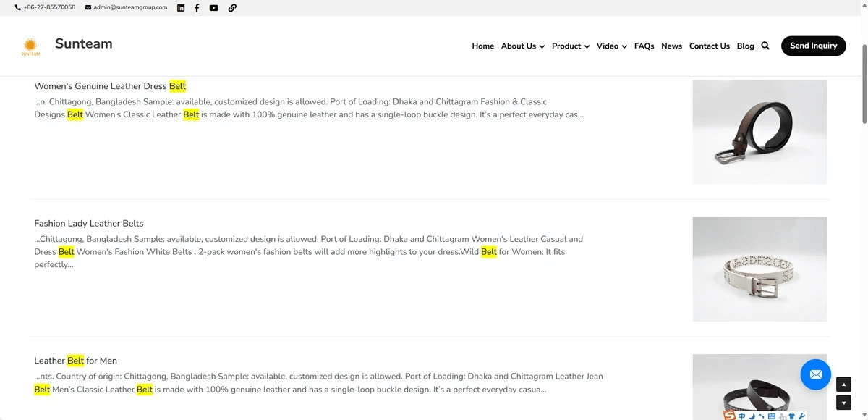Go to the Contact Us page

710,46
